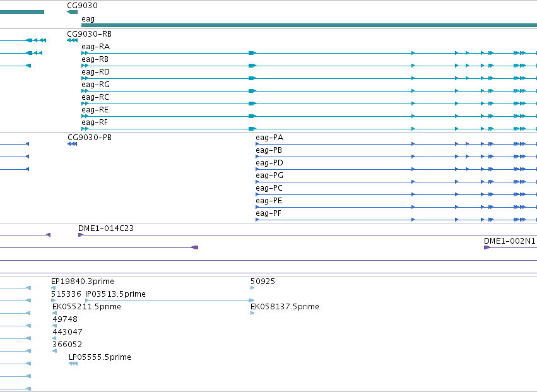Click protein eag-PF label
Viewport: 537px width, 392px height.
[x=269, y=214]
